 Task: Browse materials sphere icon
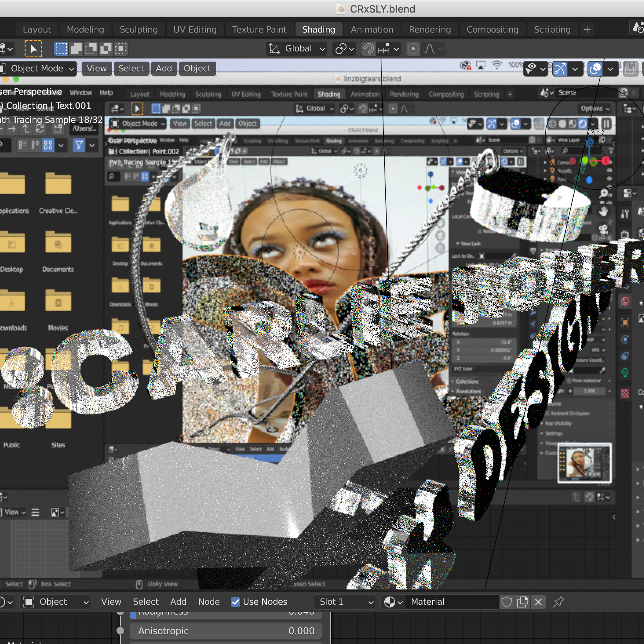click(x=393, y=602)
